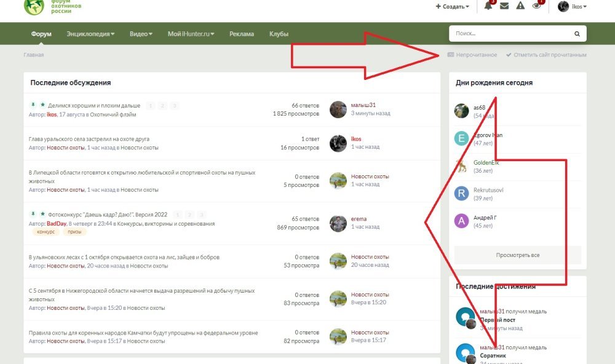Expand the Энциклопедия menu
Image resolution: width=615 pixels, height=364 pixels.
[90, 34]
